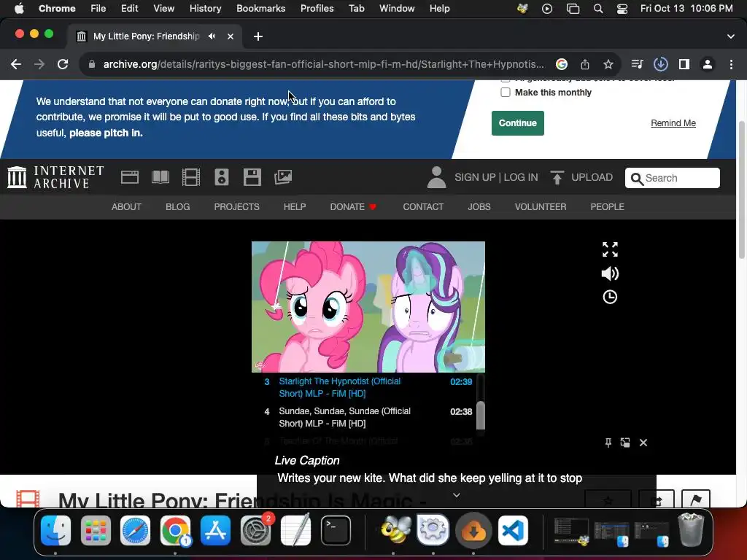Open the BLOG nav item
This screenshot has width=747, height=560.
tap(178, 206)
